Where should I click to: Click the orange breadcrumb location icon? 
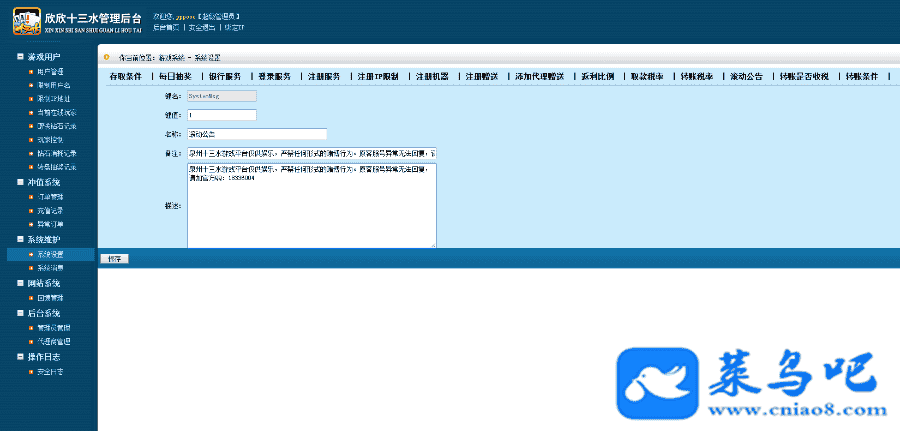tap(107, 57)
